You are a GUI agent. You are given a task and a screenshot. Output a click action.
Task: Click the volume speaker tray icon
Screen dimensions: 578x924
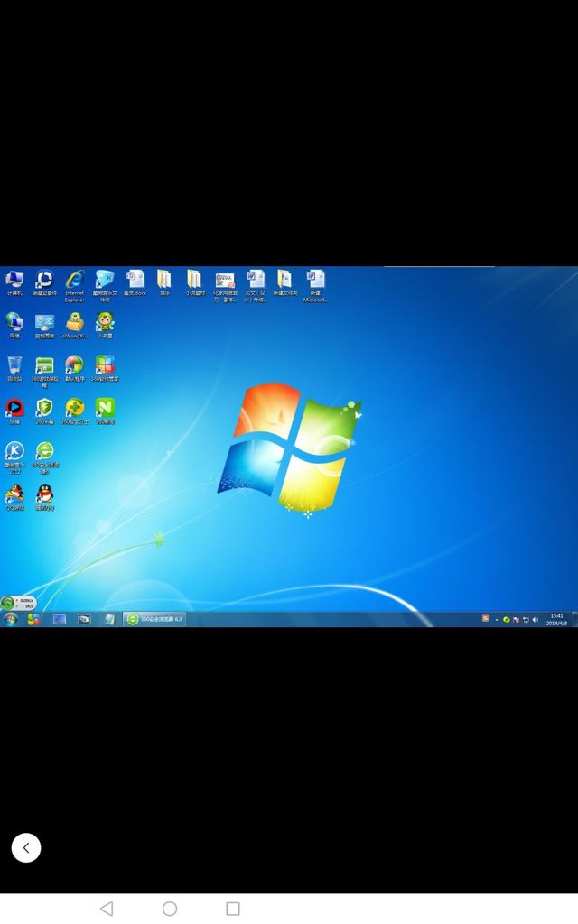(535, 620)
